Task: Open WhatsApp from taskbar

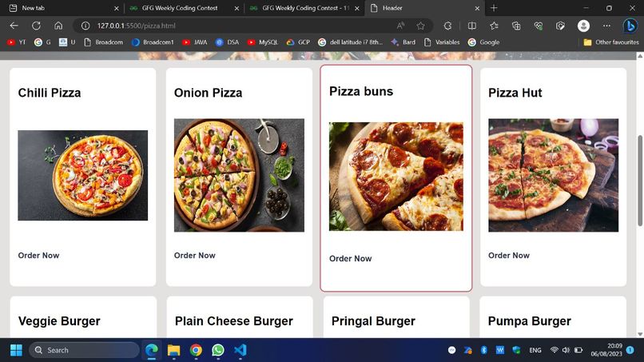Action: [218, 350]
